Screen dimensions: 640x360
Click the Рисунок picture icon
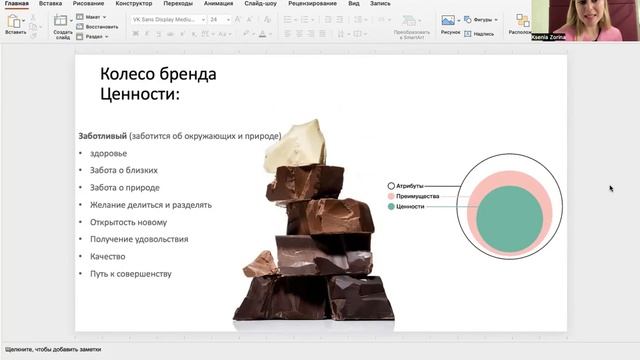448,20
